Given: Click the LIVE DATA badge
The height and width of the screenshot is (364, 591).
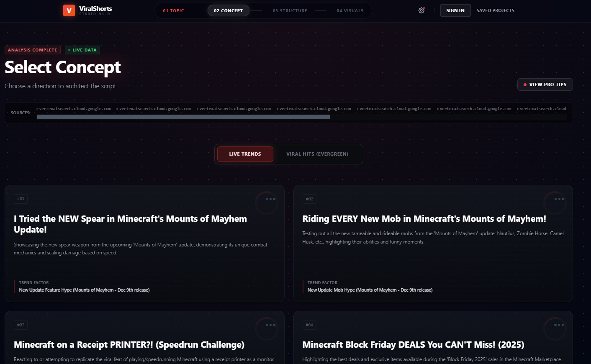Looking at the screenshot, I should pyautogui.click(x=82, y=50).
